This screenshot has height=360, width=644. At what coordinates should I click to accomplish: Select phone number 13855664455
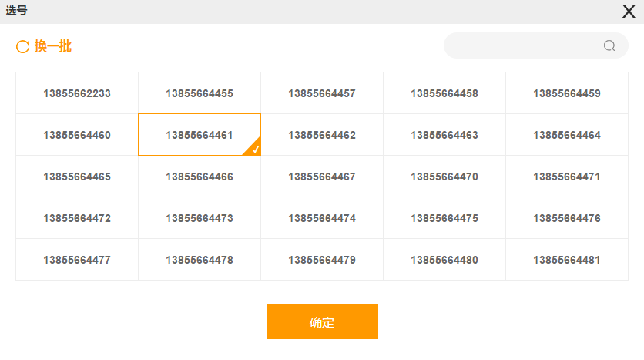click(200, 93)
